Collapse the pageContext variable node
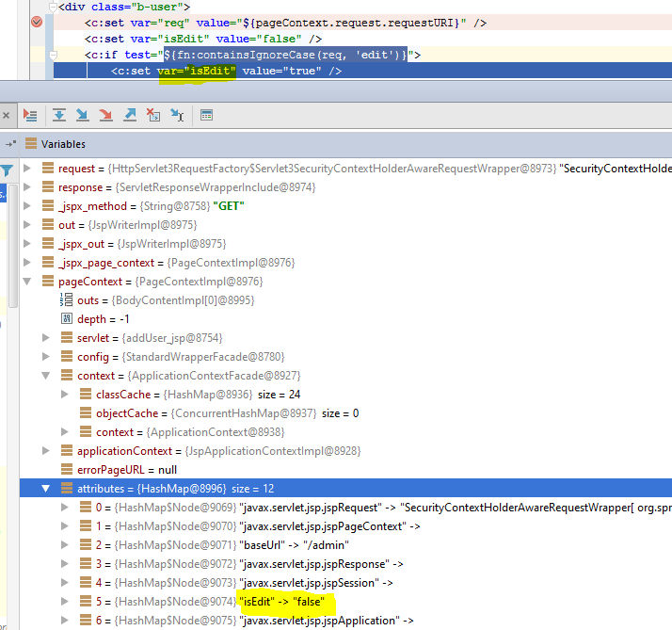Screen dimensions: 672x630 [x=27, y=282]
